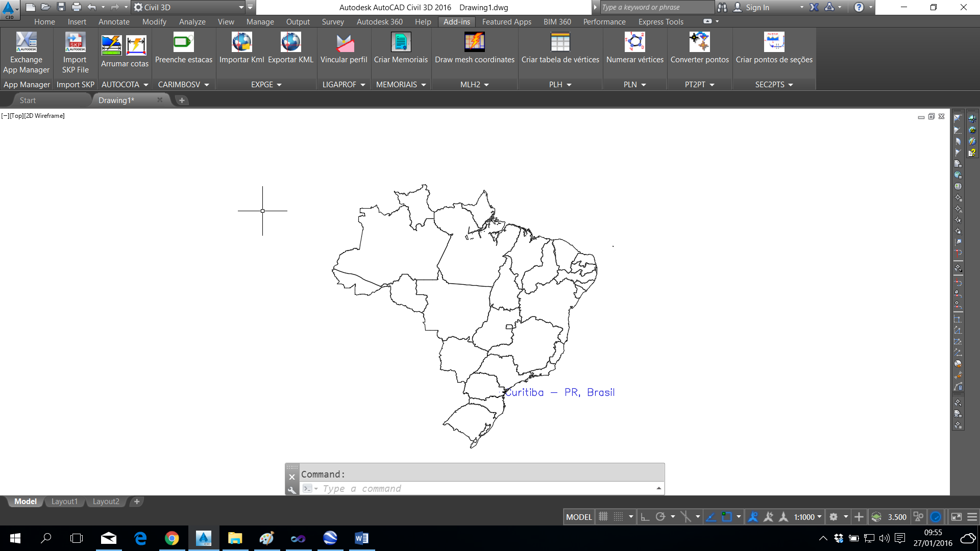Toggle isometric drafting in status bar
The height and width of the screenshot is (551, 980).
(x=686, y=517)
